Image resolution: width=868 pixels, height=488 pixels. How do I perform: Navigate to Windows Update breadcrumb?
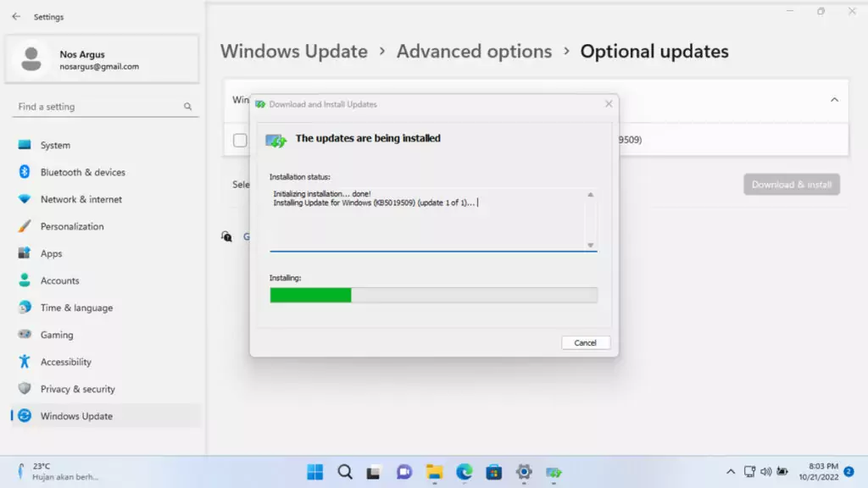click(x=294, y=52)
